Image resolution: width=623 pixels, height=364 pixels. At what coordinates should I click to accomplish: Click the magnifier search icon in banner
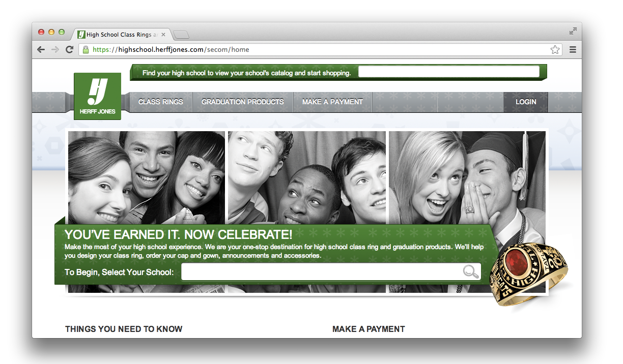point(471,272)
